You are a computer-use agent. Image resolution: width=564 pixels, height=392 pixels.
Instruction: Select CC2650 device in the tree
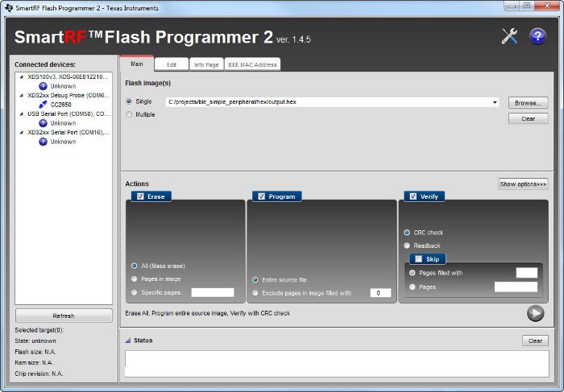60,105
